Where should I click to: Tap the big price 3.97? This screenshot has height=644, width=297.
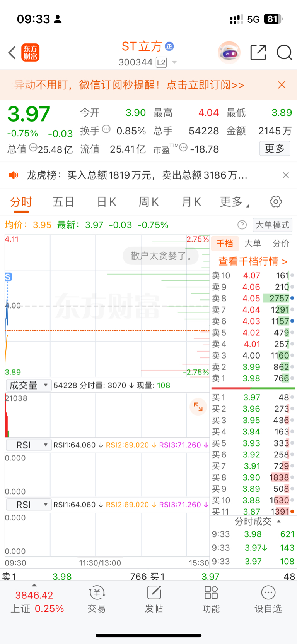point(29,114)
